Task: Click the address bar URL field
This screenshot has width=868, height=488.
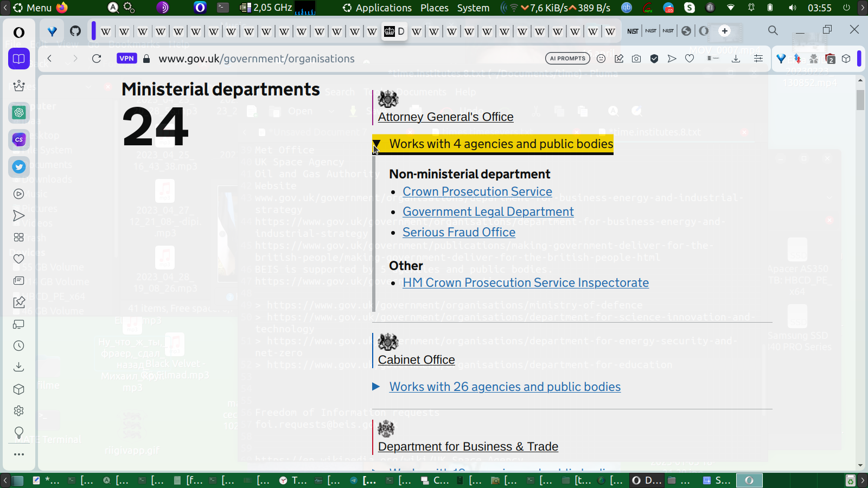Action: (347, 59)
